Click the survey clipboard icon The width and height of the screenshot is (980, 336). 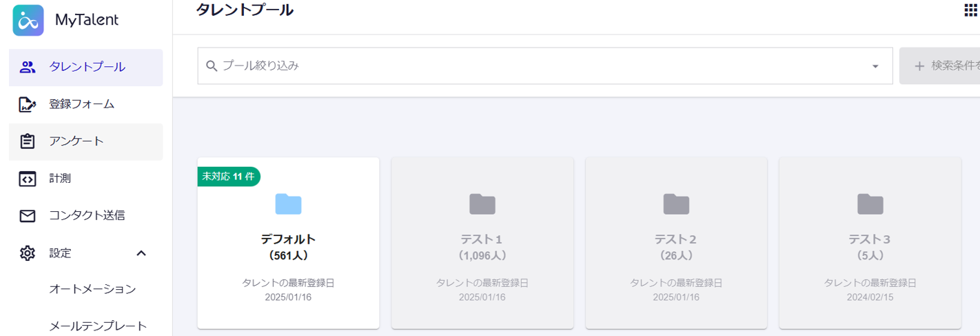pos(28,141)
